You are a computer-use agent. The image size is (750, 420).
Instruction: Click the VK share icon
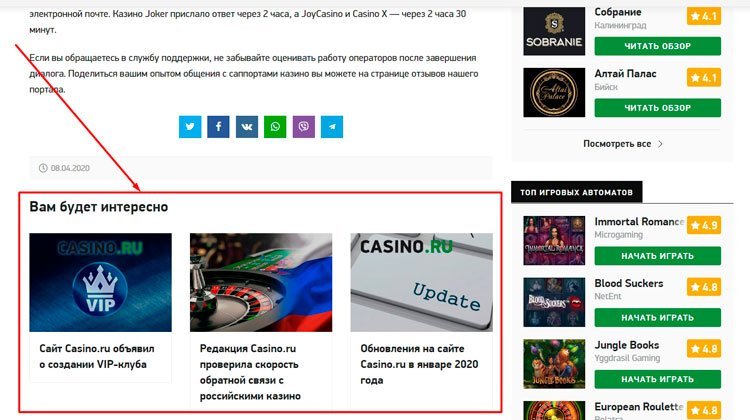(247, 127)
